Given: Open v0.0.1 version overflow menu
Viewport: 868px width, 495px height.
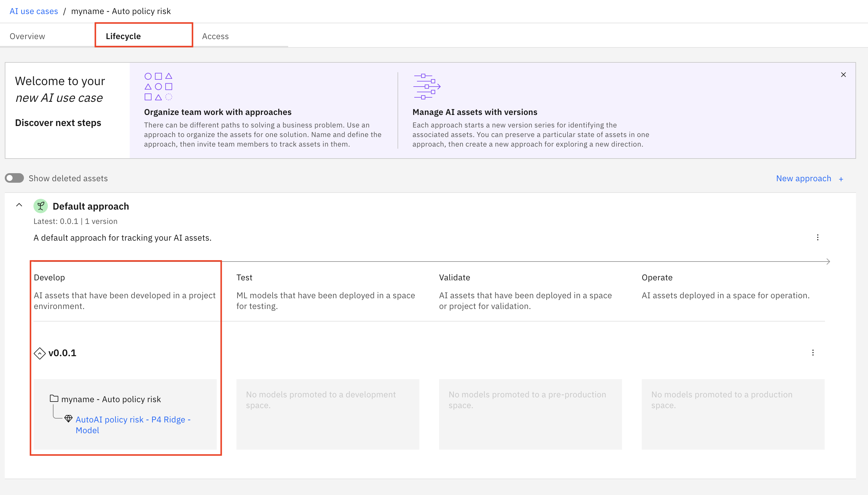Looking at the screenshot, I should [x=812, y=353].
